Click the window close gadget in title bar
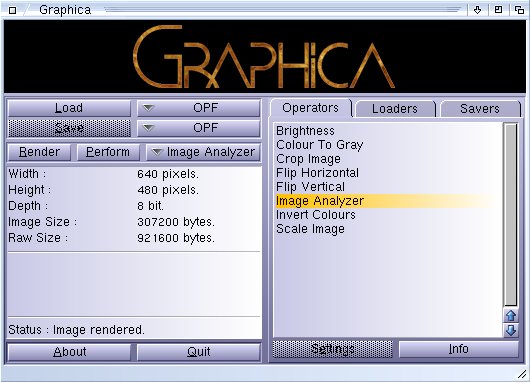Screen dimensions: 530x382 (12, 10)
